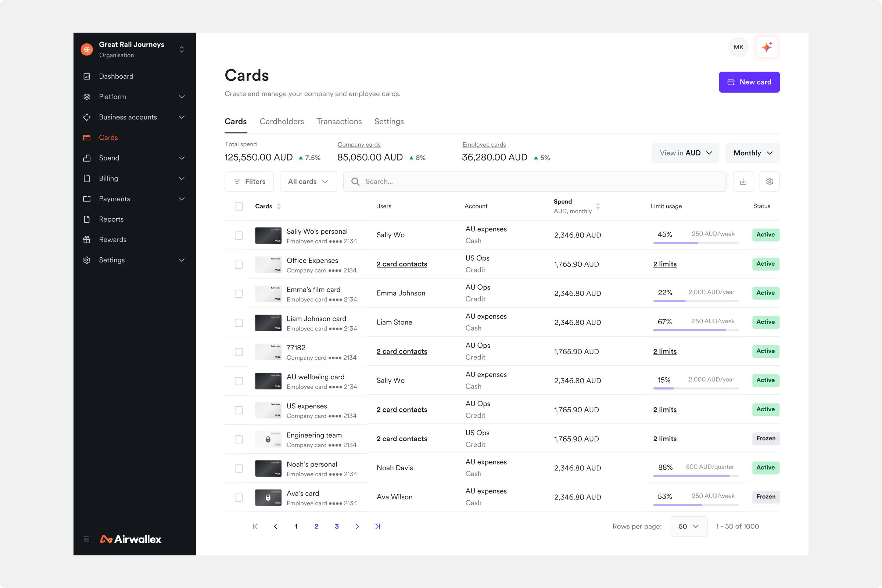Viewport: 882px width, 588px height.
Task: Click Sally Wo's personal card thumbnail
Action: click(x=268, y=236)
